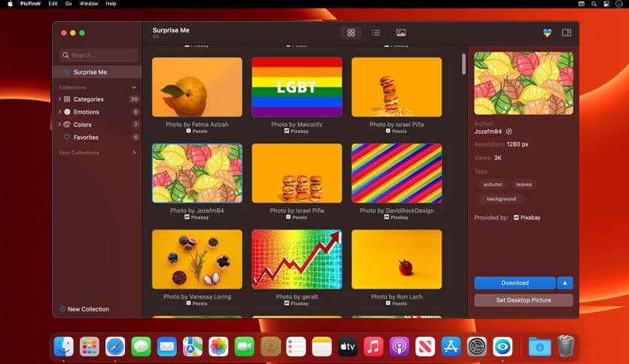Open the PicFindr menu

[31, 4]
